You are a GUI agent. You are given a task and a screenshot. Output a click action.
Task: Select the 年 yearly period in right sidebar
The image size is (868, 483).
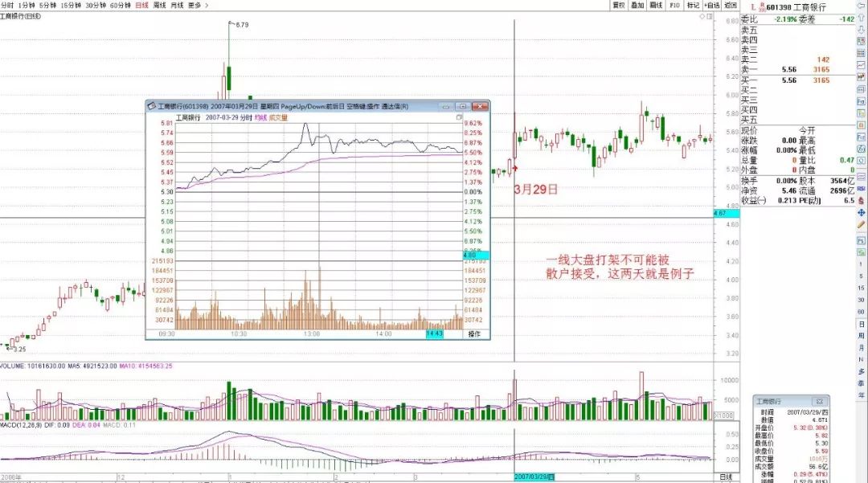862,395
